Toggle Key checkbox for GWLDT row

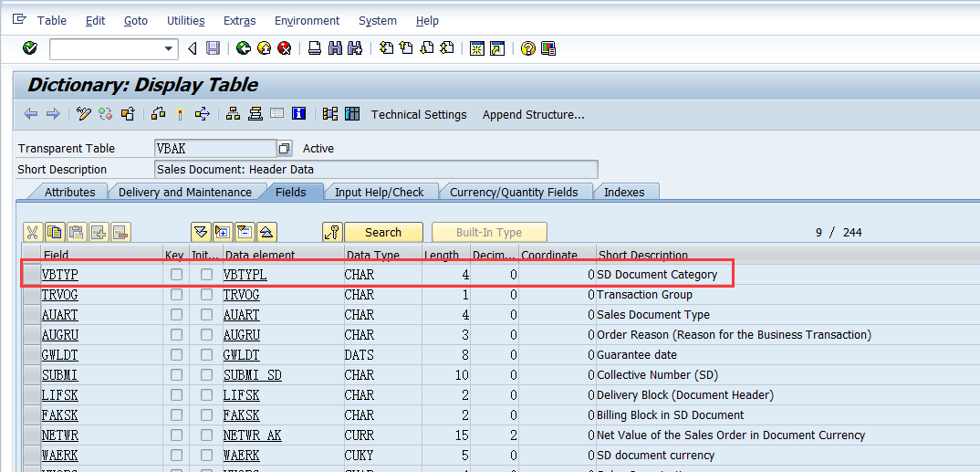177,354
